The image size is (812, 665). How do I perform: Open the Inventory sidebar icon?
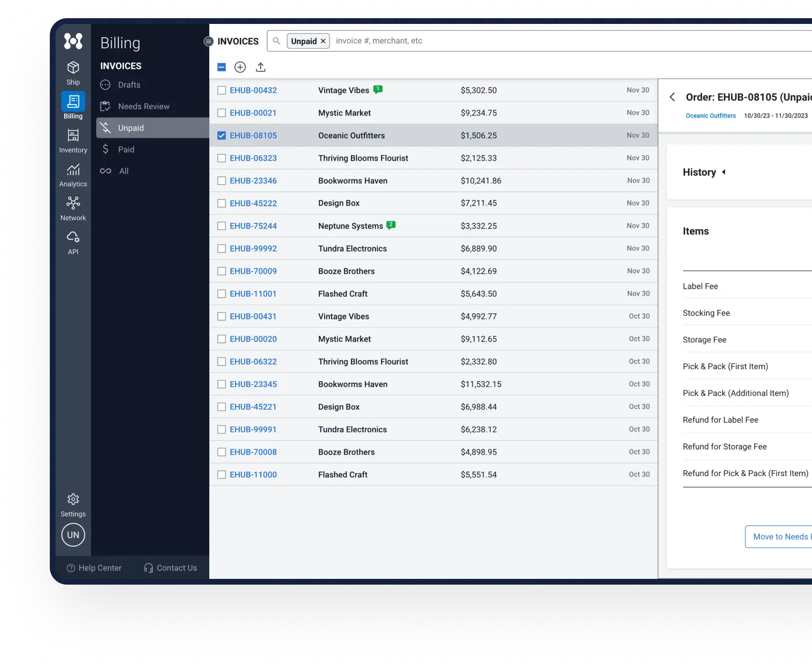(x=73, y=141)
